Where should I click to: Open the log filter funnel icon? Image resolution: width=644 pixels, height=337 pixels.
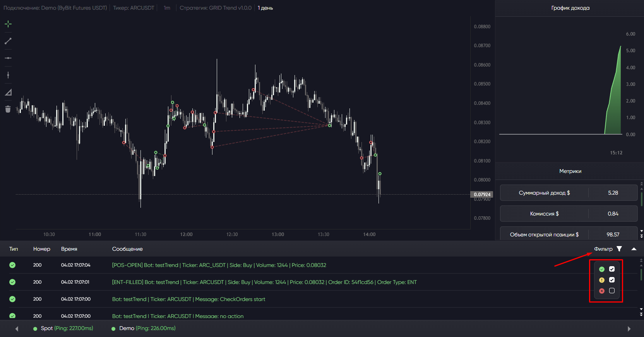[619, 249]
